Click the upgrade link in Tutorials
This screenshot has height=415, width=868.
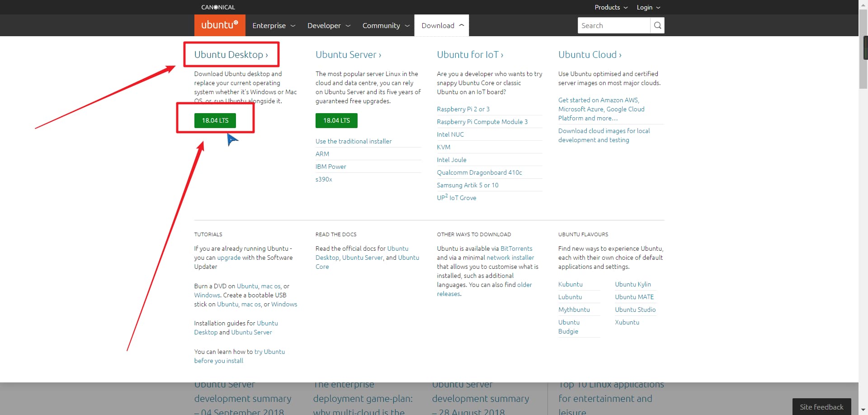pyautogui.click(x=229, y=258)
